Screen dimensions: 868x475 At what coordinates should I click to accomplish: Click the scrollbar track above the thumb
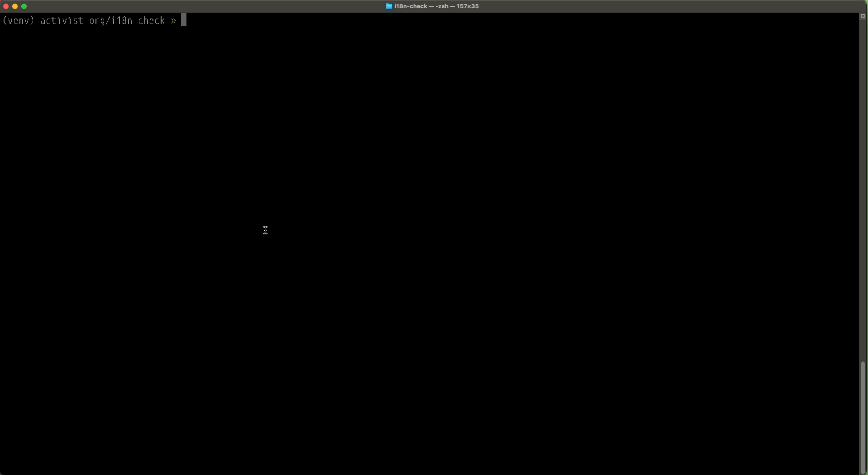[x=863, y=181]
